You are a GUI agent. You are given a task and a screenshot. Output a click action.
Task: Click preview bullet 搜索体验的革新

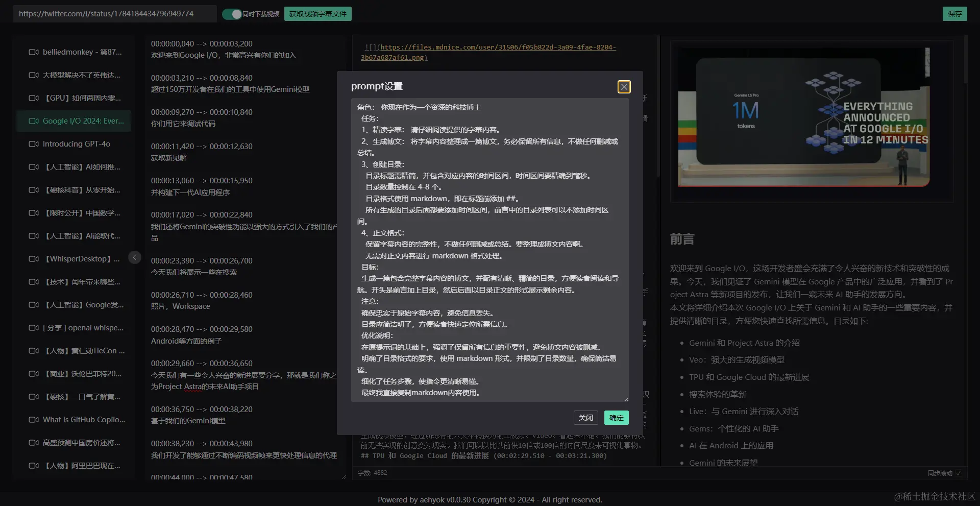coord(718,395)
